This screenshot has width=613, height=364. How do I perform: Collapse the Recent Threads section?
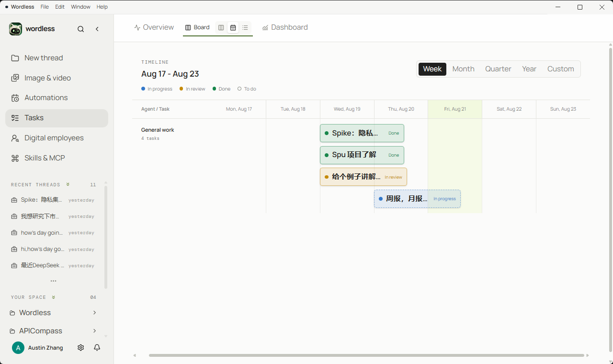click(x=68, y=184)
